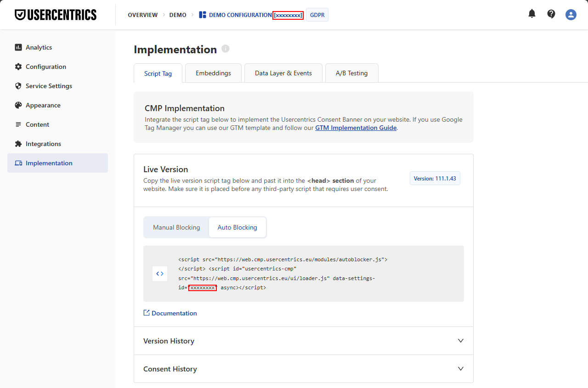Select Auto Blocking mode
Screen dimensions: 588x388
click(237, 227)
